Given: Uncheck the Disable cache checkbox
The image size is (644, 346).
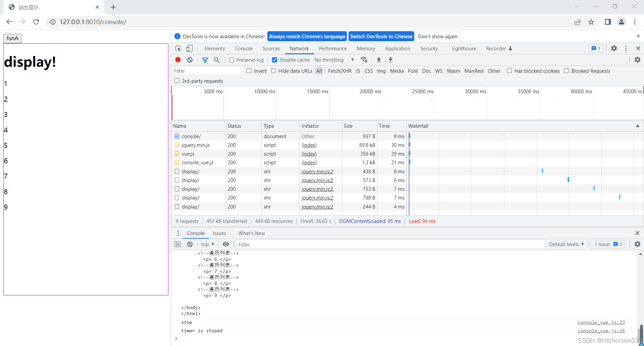Looking at the screenshot, I should (274, 60).
